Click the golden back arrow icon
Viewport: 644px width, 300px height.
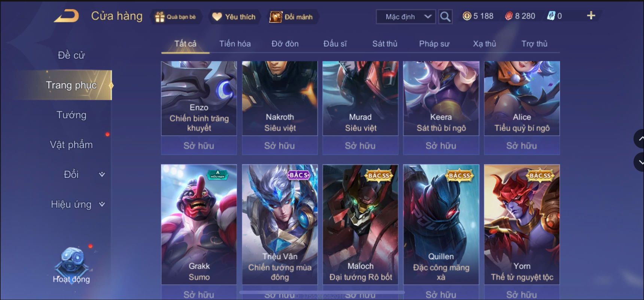(x=66, y=16)
